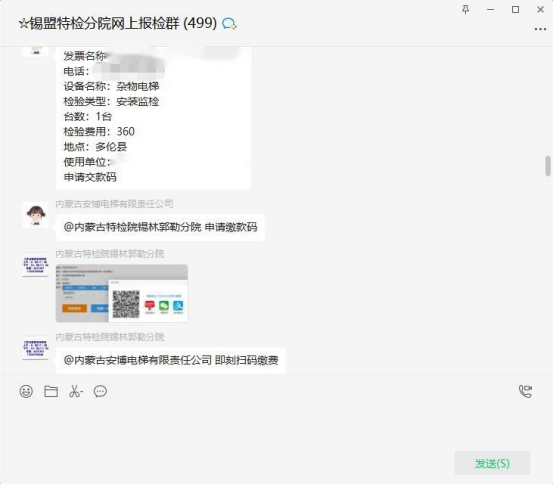Click the 申请缴款码 message bubble

(x=160, y=227)
